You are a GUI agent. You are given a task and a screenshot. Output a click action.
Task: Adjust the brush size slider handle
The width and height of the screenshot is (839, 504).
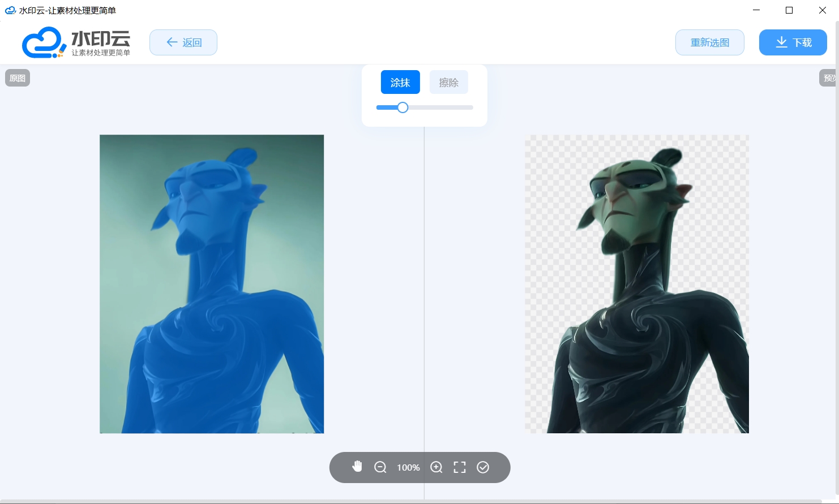click(x=403, y=107)
